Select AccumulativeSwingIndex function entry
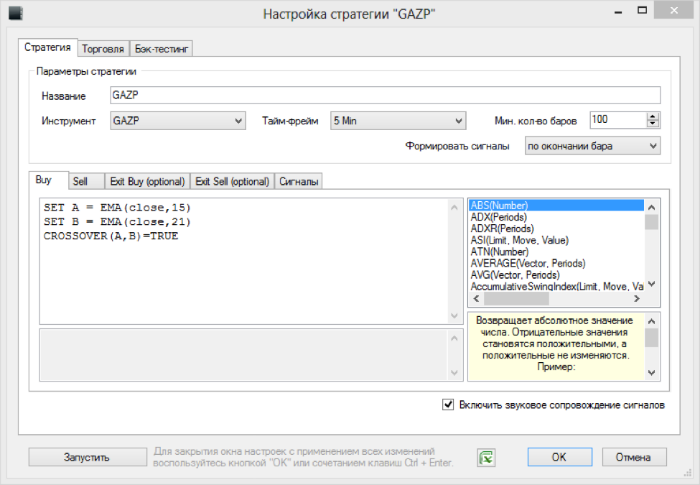This screenshot has height=485, width=700. (556, 287)
